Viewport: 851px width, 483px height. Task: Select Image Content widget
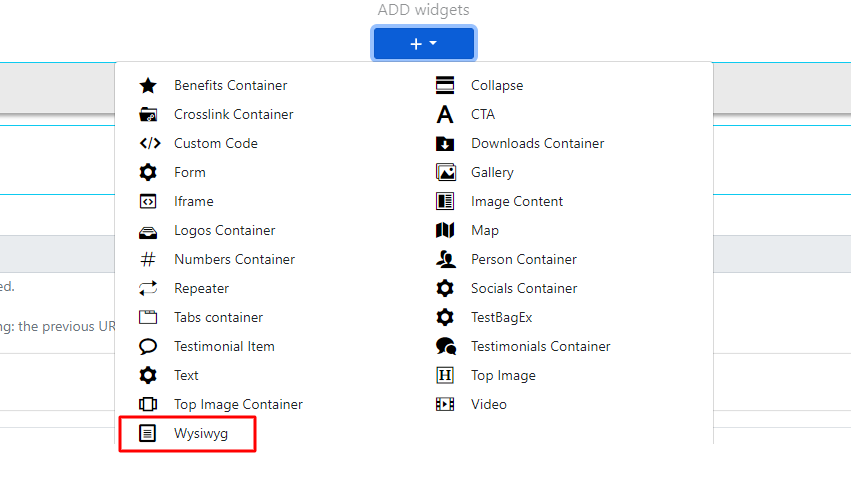coord(517,202)
